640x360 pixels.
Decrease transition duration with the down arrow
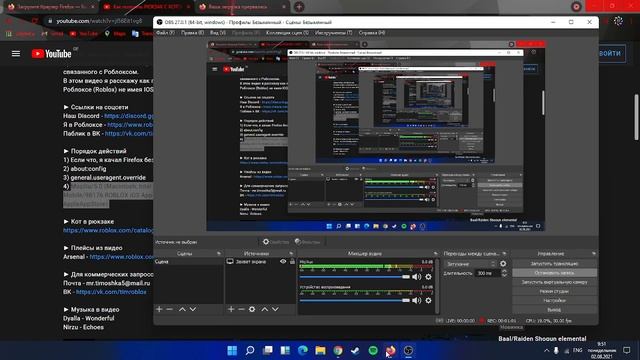coord(504,275)
